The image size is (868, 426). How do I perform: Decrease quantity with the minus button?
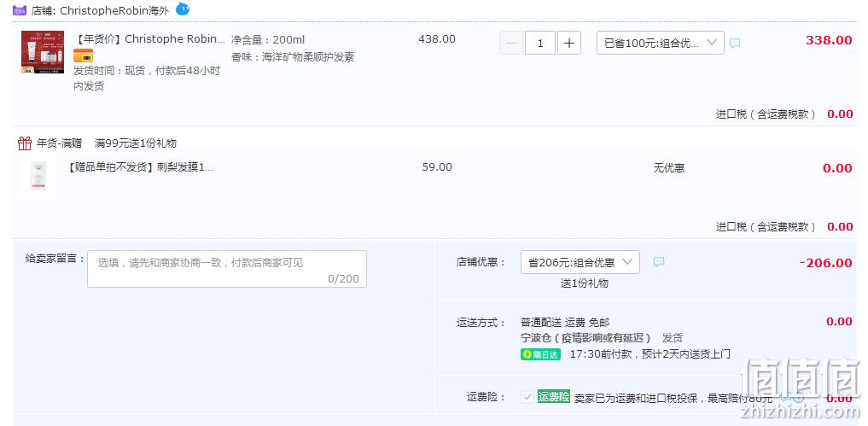(511, 44)
